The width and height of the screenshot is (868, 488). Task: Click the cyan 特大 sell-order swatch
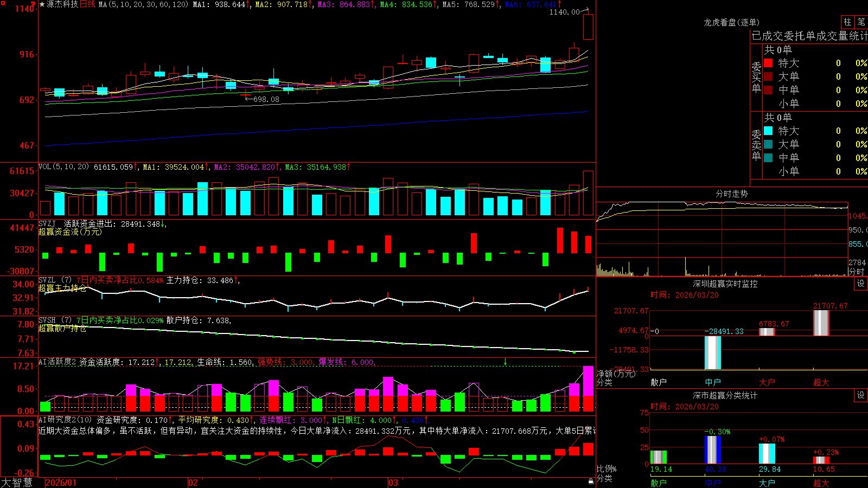coord(768,131)
